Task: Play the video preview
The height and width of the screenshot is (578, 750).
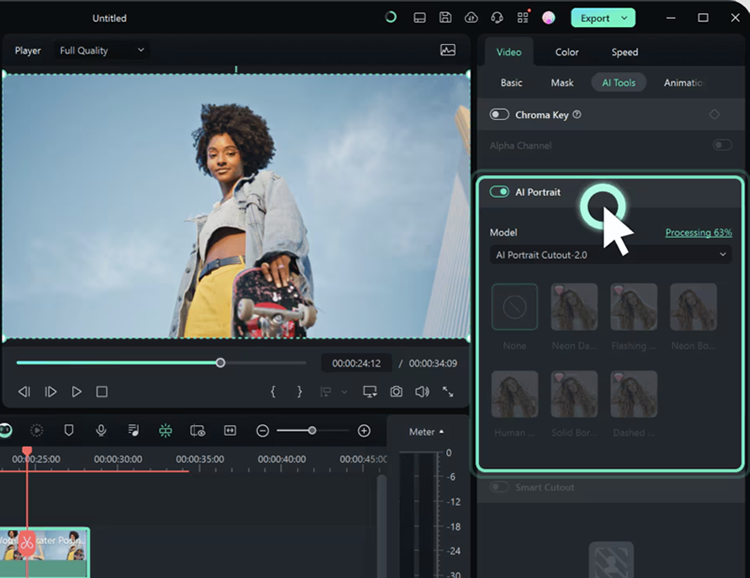Action: point(76,392)
